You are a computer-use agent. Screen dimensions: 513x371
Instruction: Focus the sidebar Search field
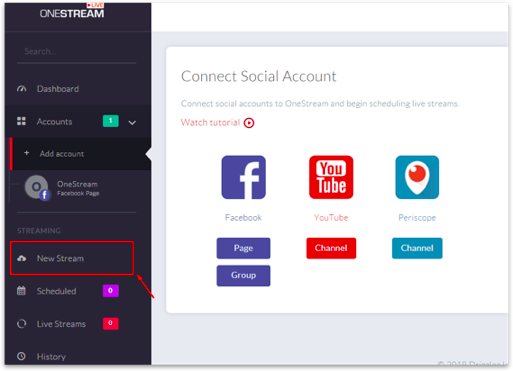tap(76, 52)
